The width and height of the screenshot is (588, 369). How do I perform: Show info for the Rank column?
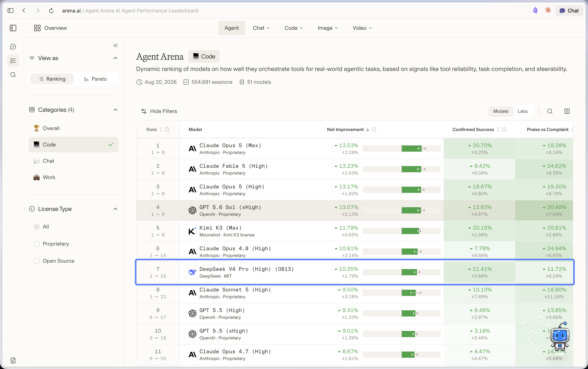pyautogui.click(x=167, y=130)
